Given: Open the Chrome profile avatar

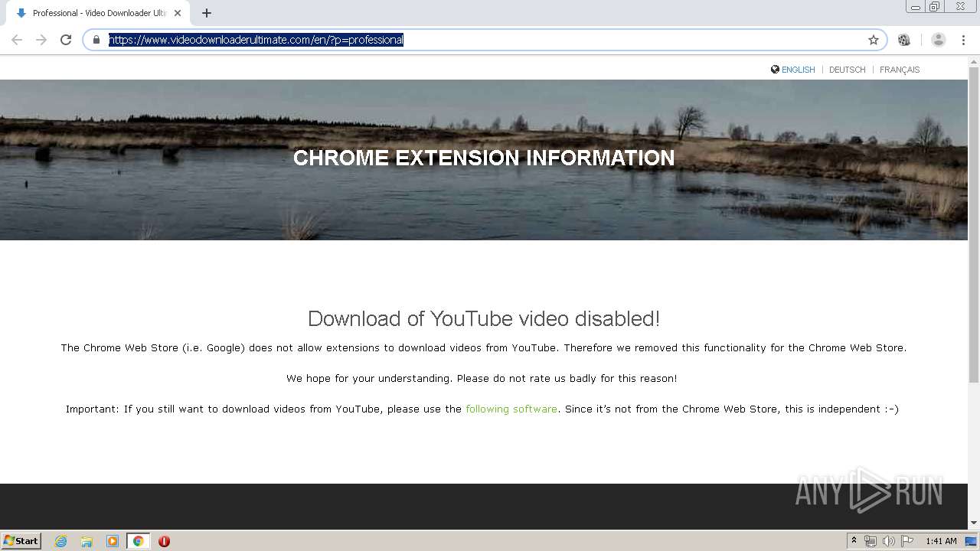Looking at the screenshot, I should click(939, 40).
